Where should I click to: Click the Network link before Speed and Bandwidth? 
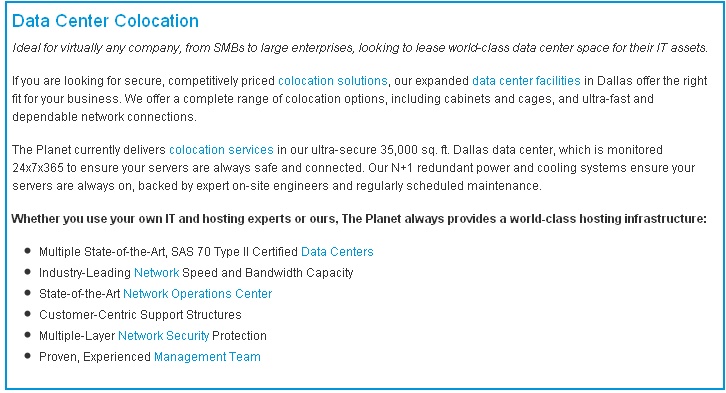[156, 273]
